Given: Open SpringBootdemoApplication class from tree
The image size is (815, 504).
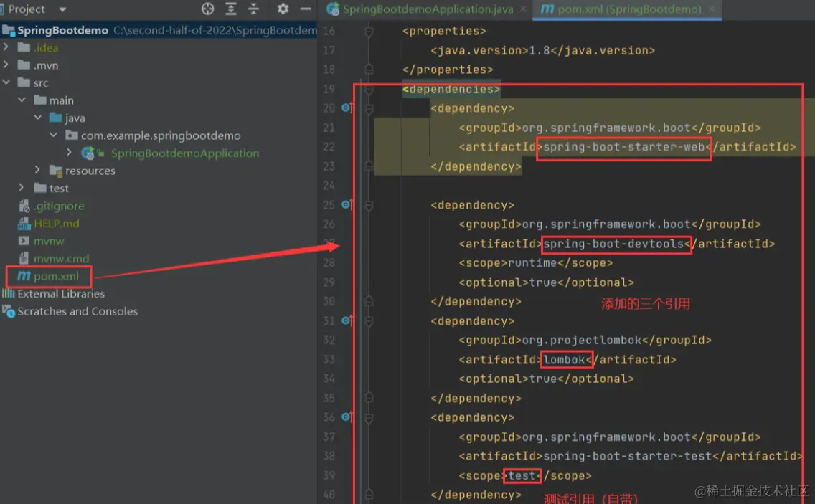Looking at the screenshot, I should point(184,153).
